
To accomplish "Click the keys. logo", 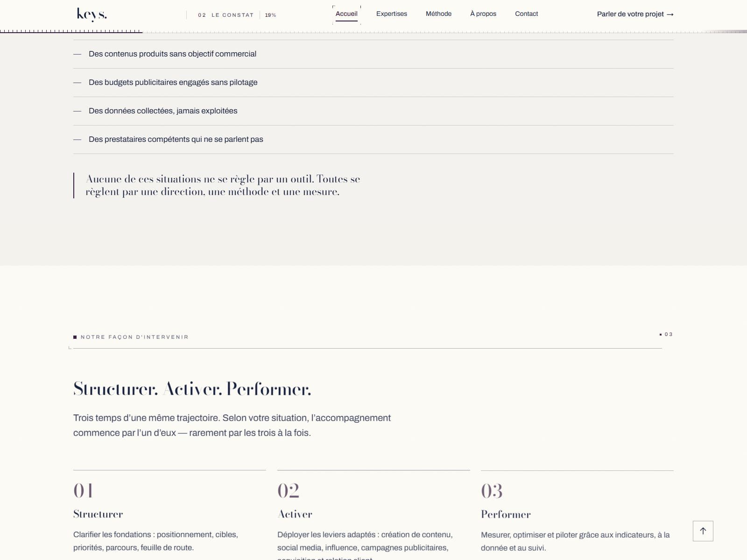I will pos(92,14).
